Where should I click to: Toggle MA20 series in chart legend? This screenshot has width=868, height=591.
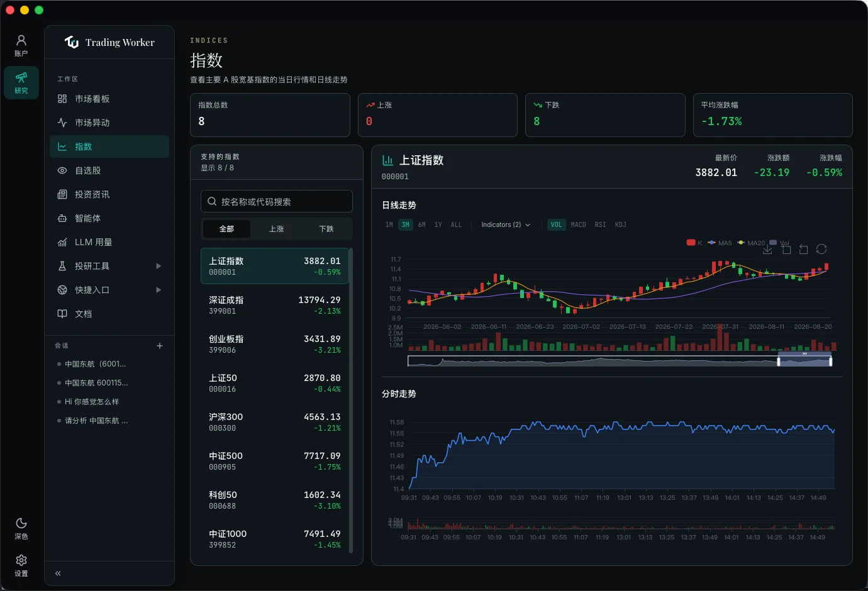[752, 243]
